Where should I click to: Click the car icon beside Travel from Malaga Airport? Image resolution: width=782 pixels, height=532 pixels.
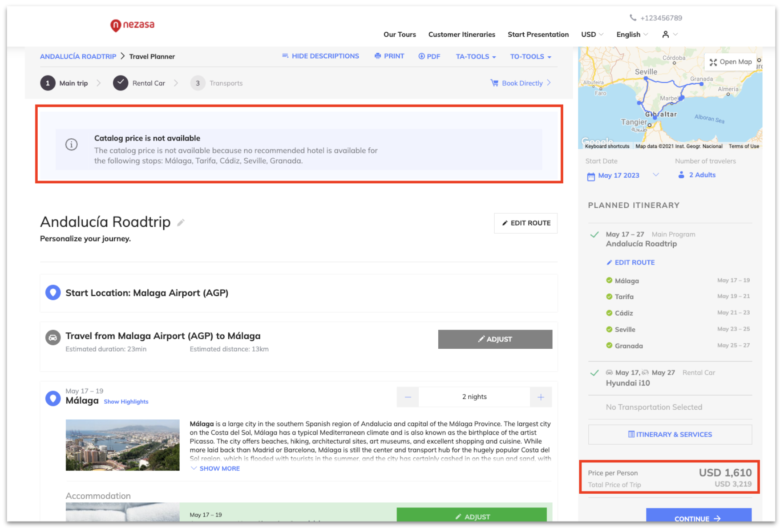click(53, 337)
